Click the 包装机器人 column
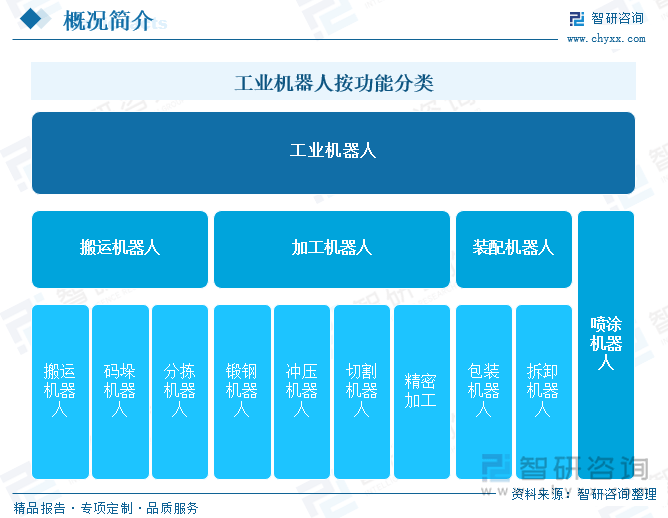 click(x=484, y=392)
